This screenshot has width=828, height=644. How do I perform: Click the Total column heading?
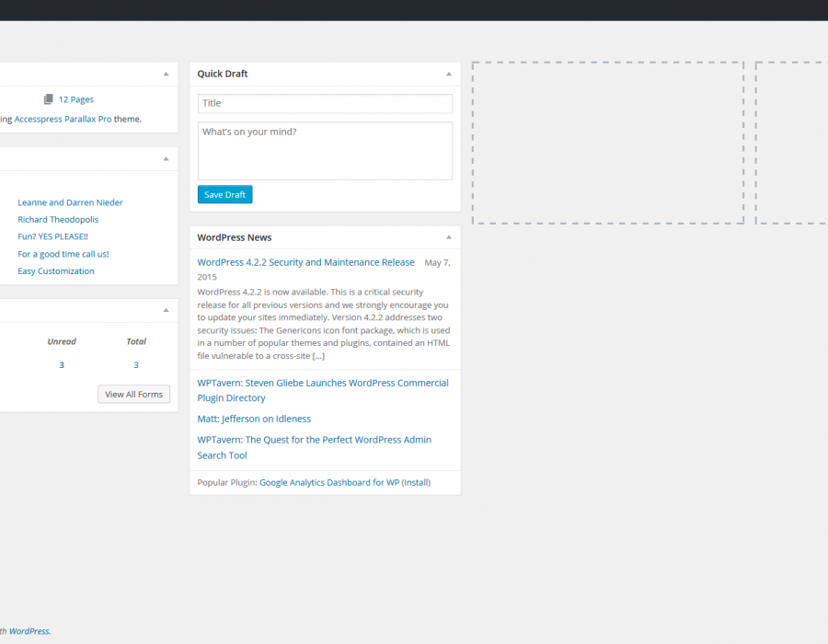(x=136, y=341)
